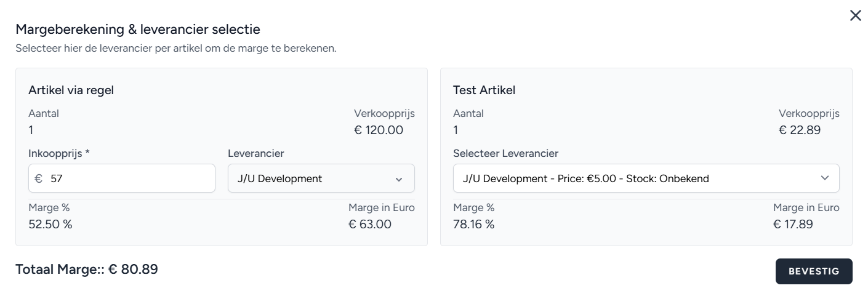Click the Verkoopprijs value € 120.00
This screenshot has height=296, width=868.
click(379, 130)
